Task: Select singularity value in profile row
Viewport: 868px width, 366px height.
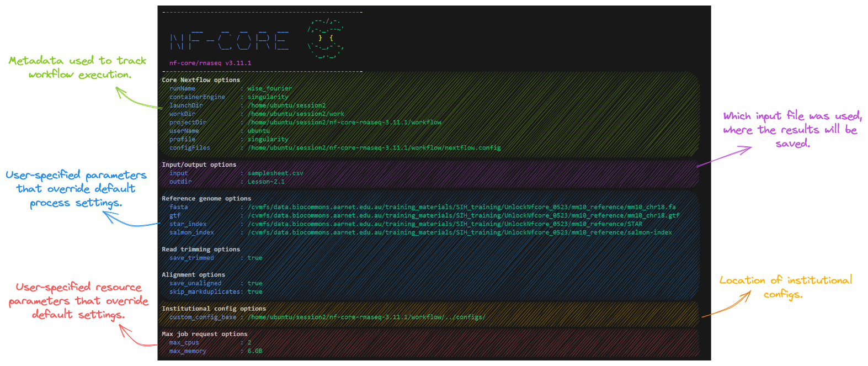Action: (268, 139)
